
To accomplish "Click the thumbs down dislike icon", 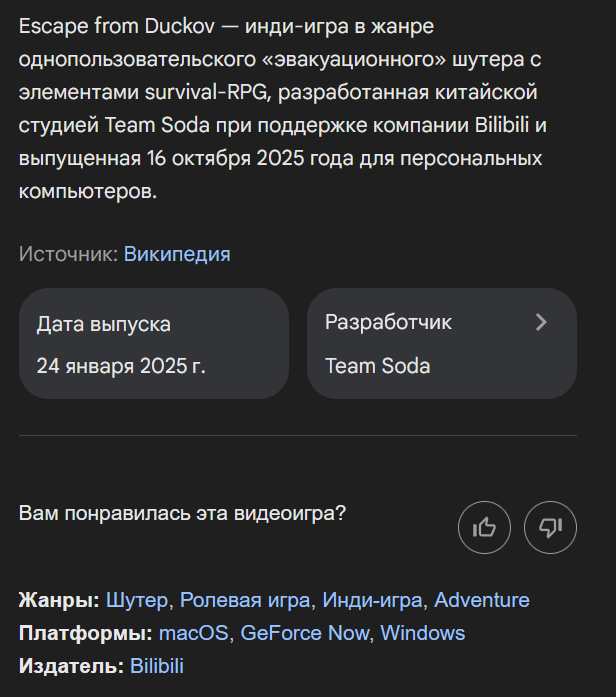I will [550, 527].
